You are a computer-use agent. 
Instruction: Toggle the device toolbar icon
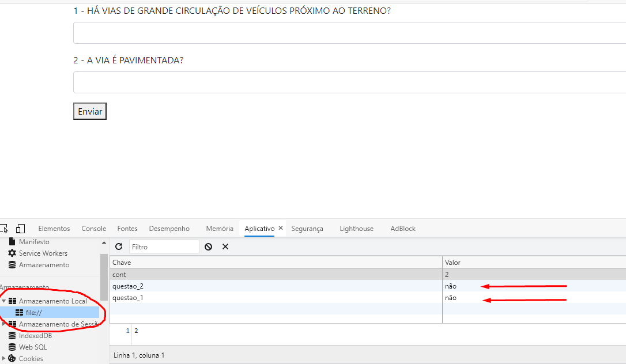(x=20, y=229)
